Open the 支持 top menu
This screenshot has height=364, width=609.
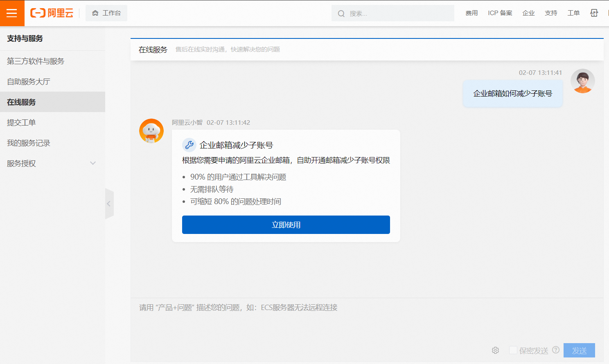[551, 13]
